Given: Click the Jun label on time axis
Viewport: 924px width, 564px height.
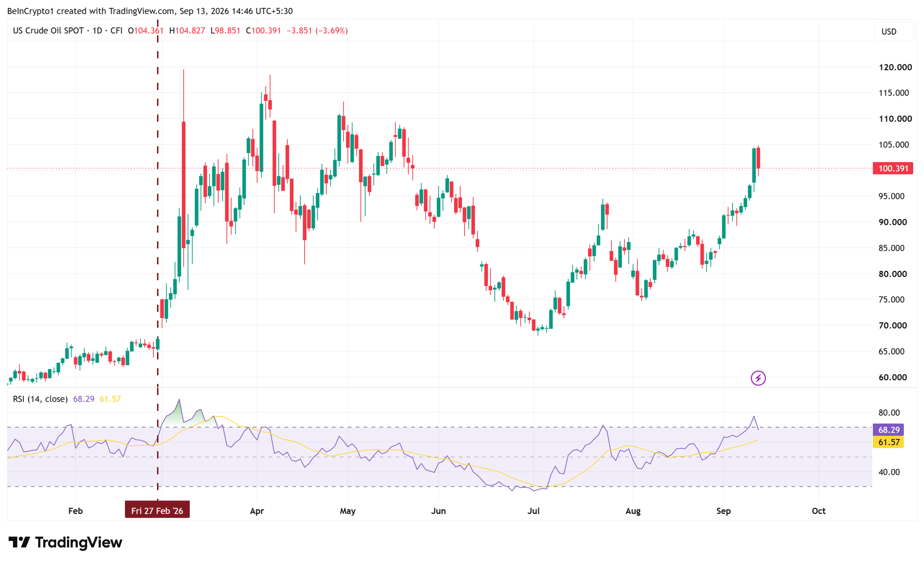Looking at the screenshot, I should [439, 511].
